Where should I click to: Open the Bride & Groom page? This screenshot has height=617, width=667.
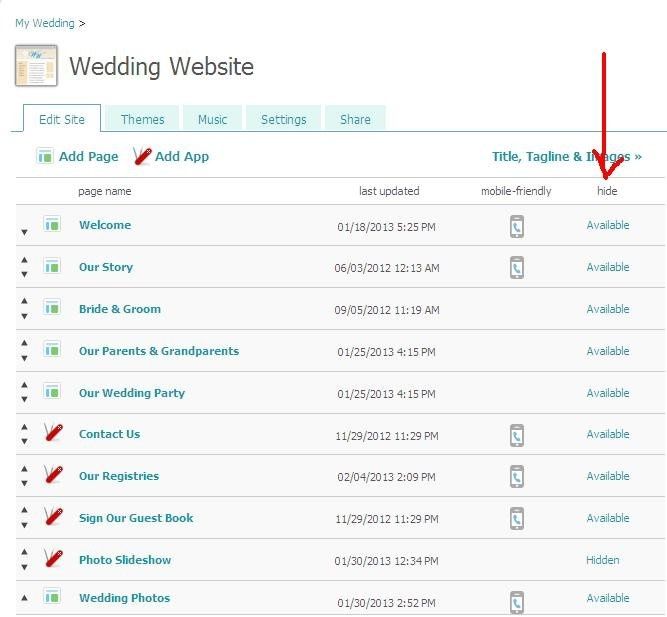coord(120,309)
